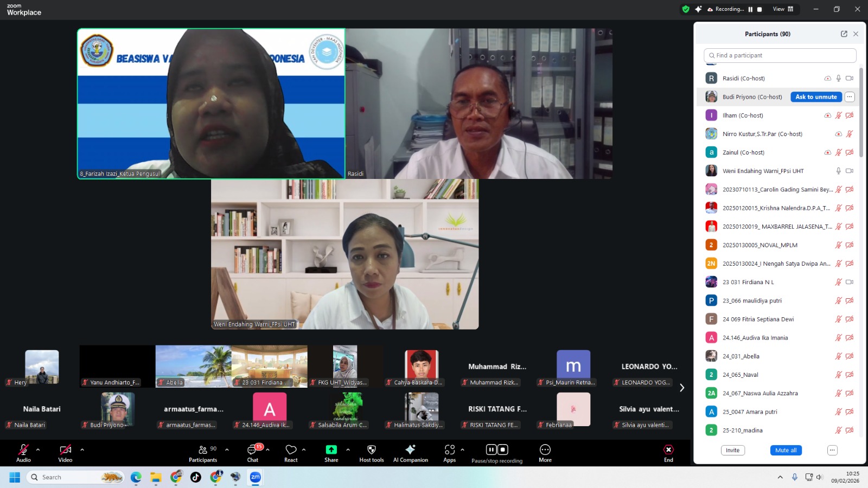
Task: Click the Mute all button
Action: point(786,451)
